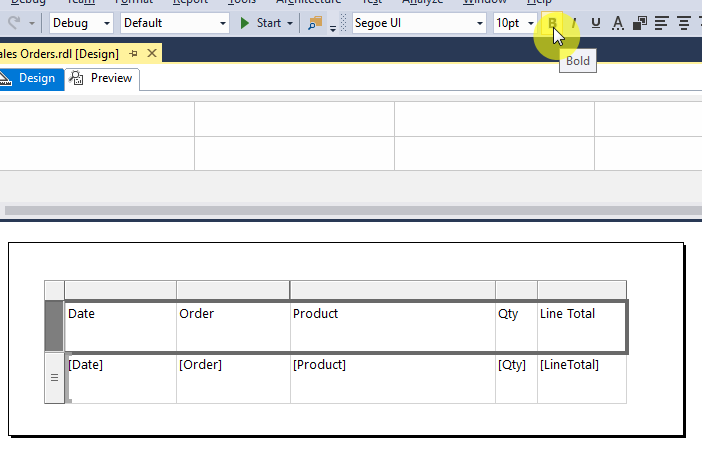
Task: Toggle Underline formatting in the toolbar
Action: tap(596, 23)
